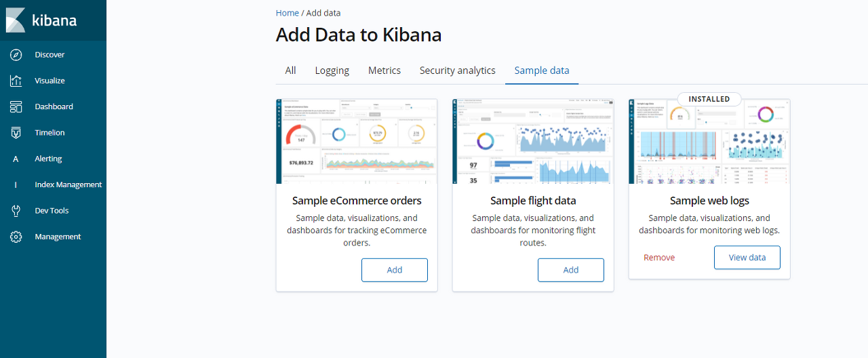Open Dev Tools via wrench icon
This screenshot has width=868, height=358.
[x=16, y=211]
